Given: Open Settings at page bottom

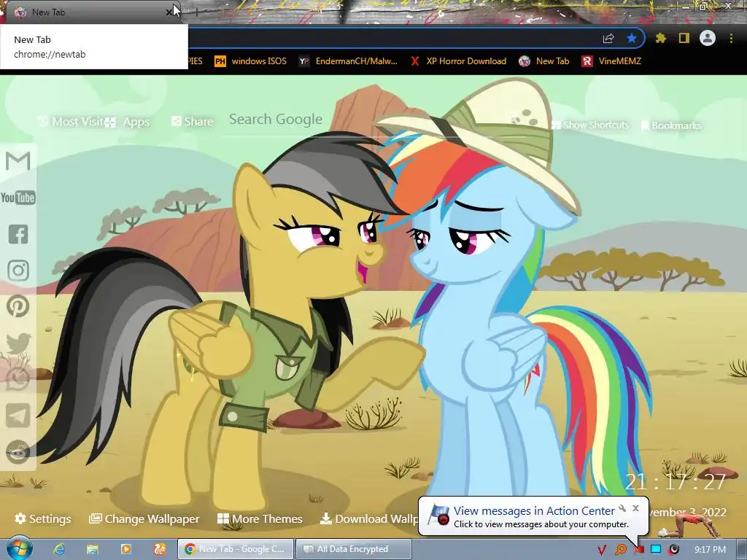Looking at the screenshot, I should [x=43, y=518].
